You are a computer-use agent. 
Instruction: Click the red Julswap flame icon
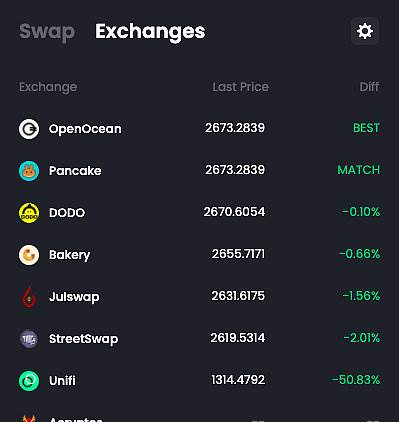coord(29,297)
